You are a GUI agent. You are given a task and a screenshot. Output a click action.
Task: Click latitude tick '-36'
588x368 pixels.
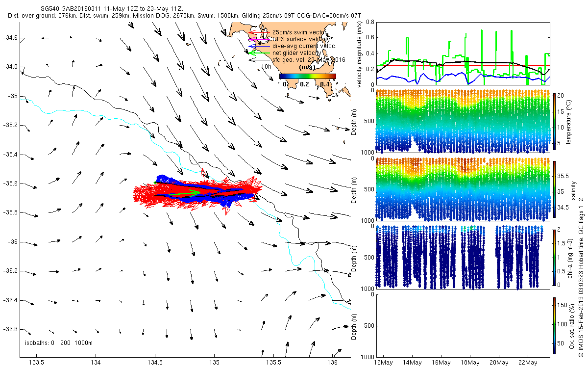pyautogui.click(x=13, y=242)
